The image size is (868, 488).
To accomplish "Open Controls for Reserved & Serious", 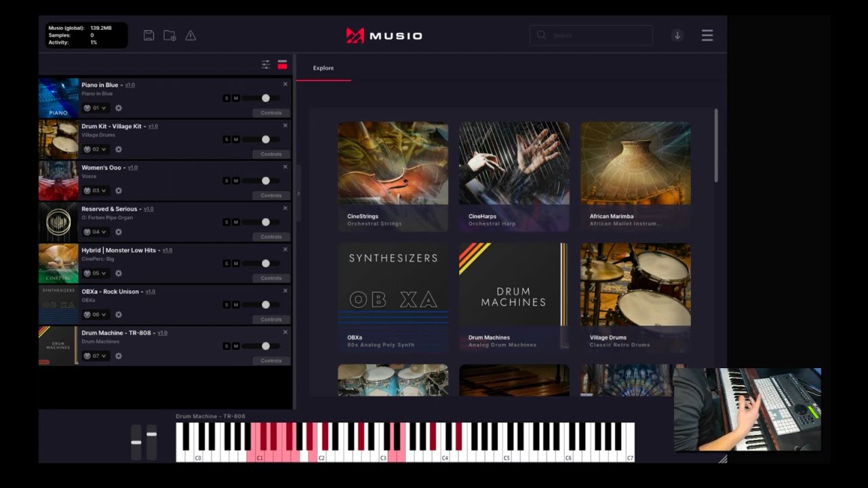I will click(x=271, y=237).
